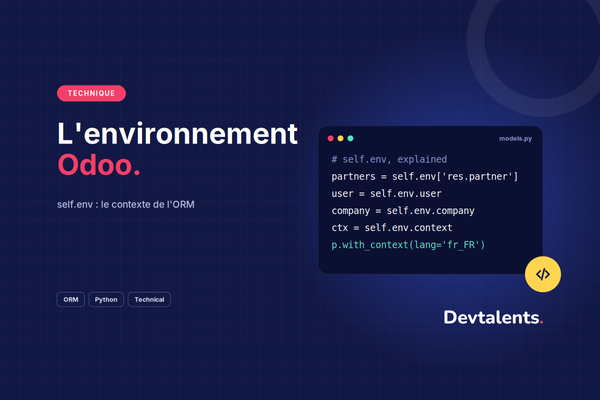Click subtitle self.env : le contexte de l'ORM
The width and height of the screenshot is (600, 400).
pos(126,204)
